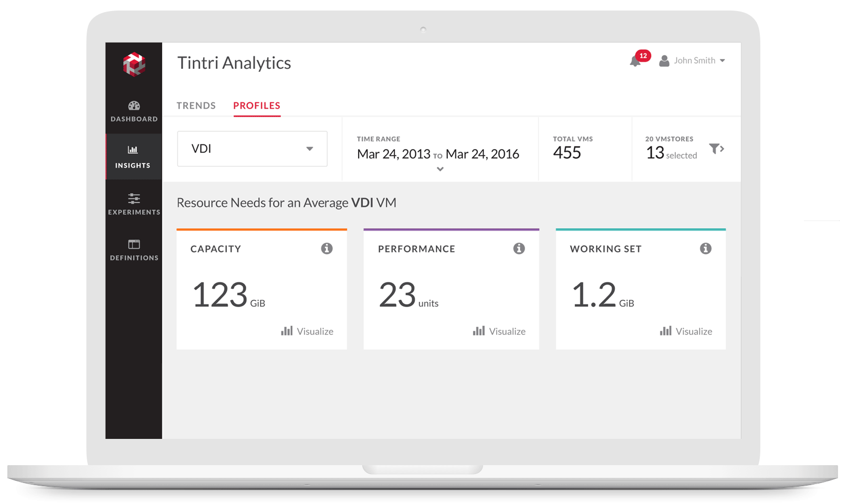Click the 20 VMstores label

point(669,139)
